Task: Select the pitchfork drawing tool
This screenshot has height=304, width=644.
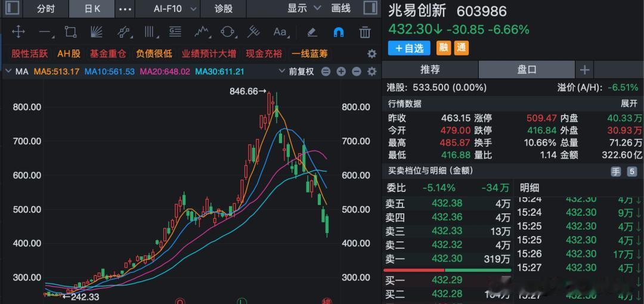Action: point(253,32)
